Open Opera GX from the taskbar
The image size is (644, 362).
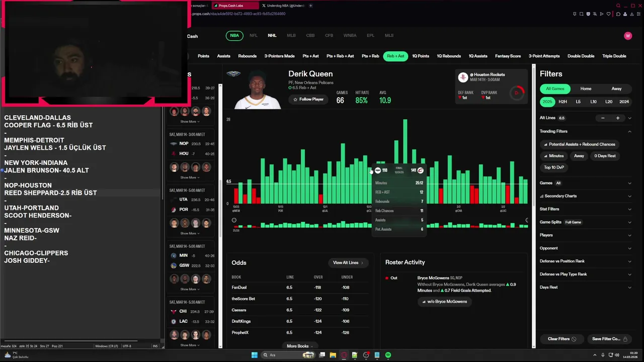click(x=344, y=355)
